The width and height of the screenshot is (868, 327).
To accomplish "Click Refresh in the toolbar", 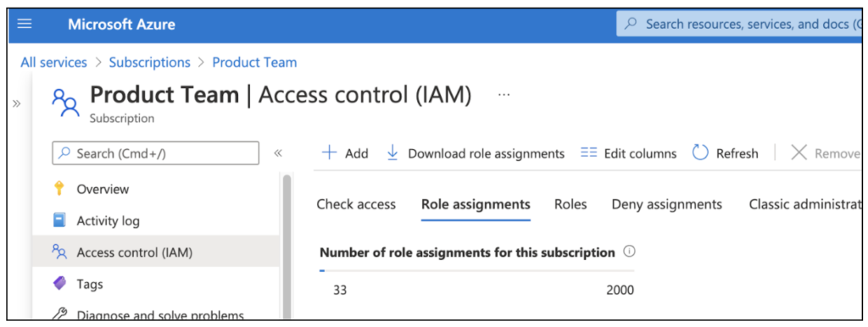I will click(x=726, y=153).
